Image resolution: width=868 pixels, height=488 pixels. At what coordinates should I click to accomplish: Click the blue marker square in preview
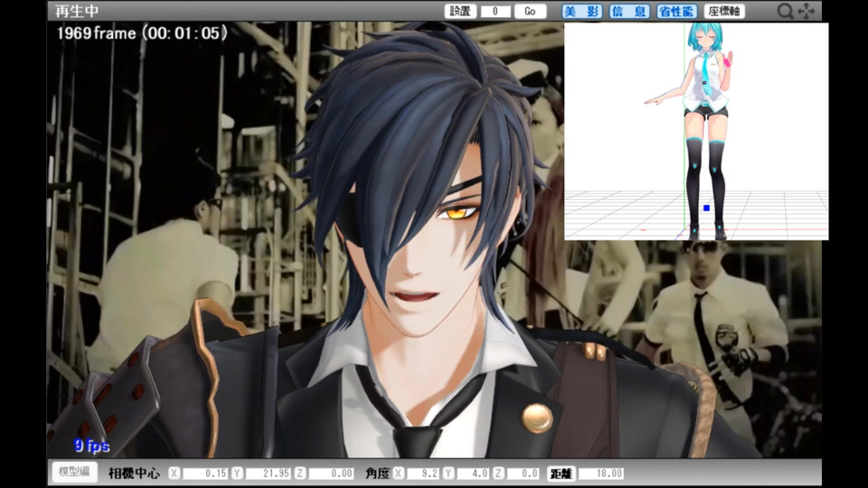click(x=706, y=208)
